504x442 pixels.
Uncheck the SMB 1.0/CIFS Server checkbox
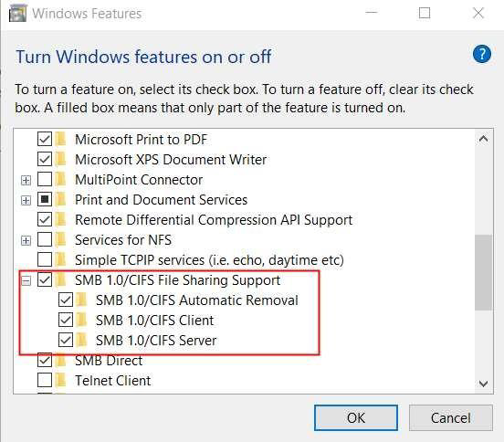(66, 340)
